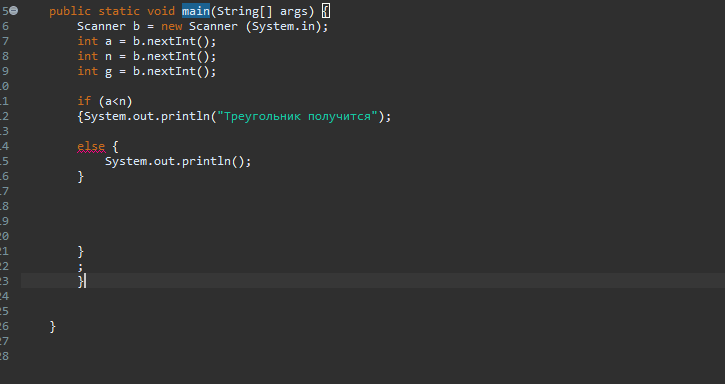Click the lone semicolon on line 22

80,266
